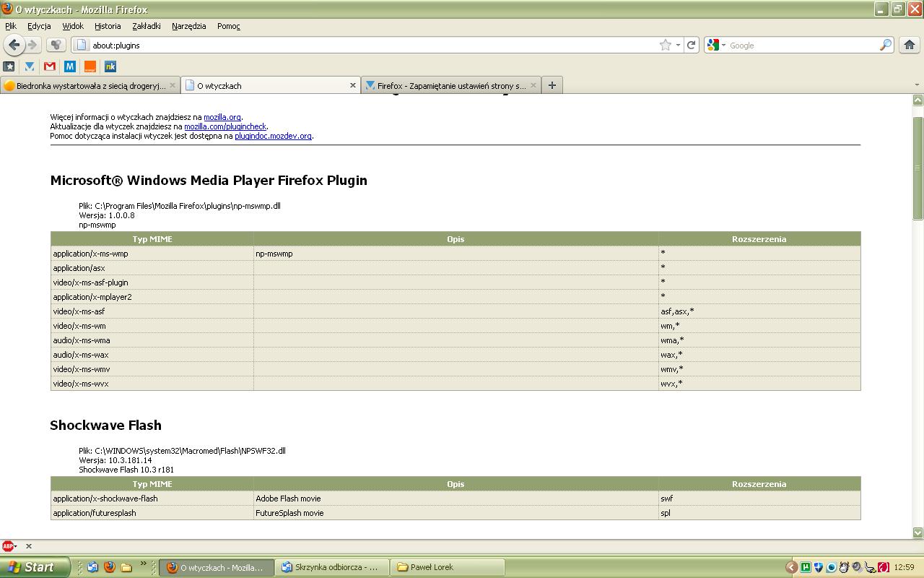Follow the plugindoc.mozdev.org link
Image resolution: width=924 pixels, height=578 pixels.
tap(273, 136)
